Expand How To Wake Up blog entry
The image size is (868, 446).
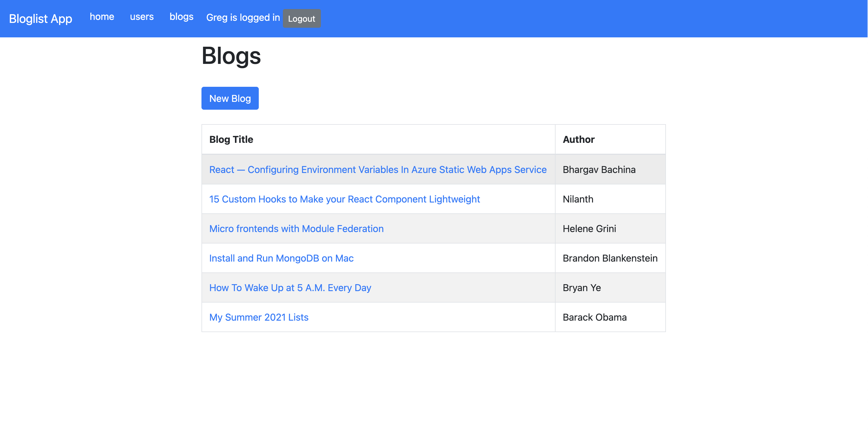point(290,288)
